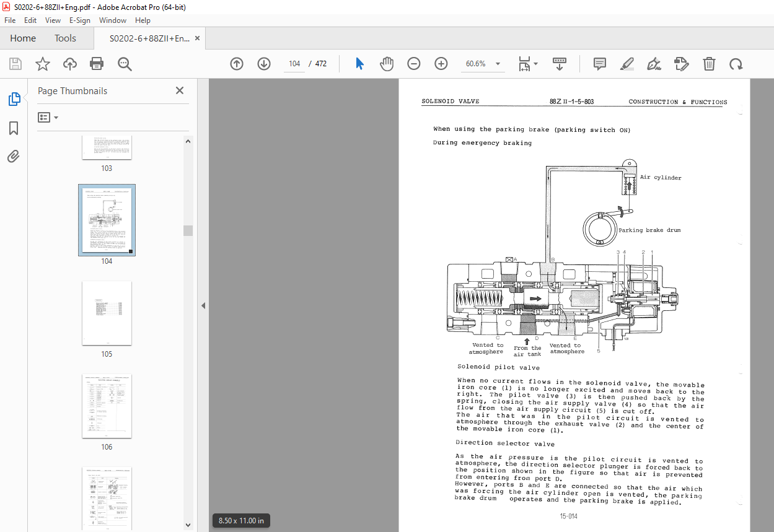The height and width of the screenshot is (532, 774).
Task: Zoom in with the plus icon
Action: (x=441, y=64)
